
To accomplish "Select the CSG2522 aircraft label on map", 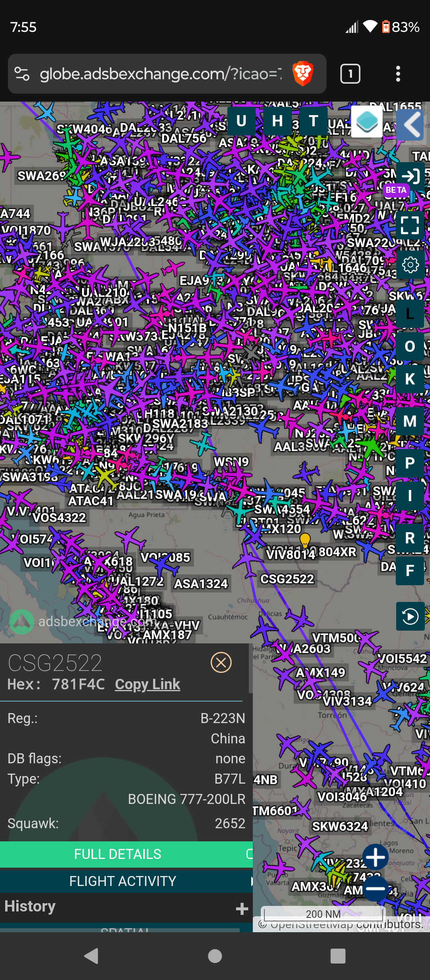I will click(287, 578).
